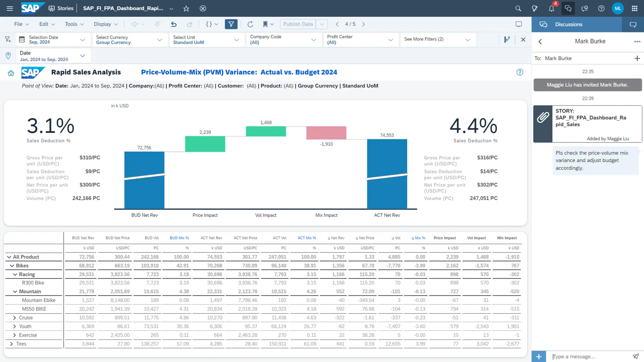Image resolution: width=644 pixels, height=362 pixels.
Task: Add a participant with the plus icon
Action: 637,58
